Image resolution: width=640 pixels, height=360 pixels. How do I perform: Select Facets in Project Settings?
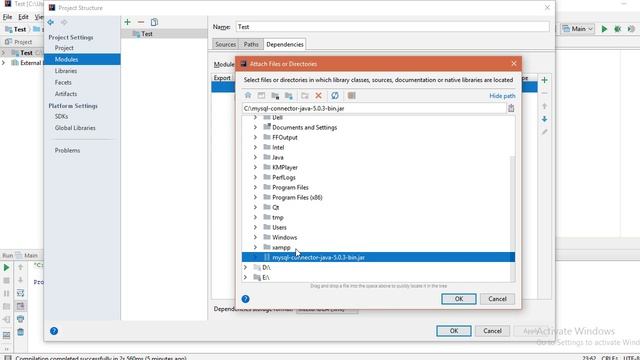63,82
